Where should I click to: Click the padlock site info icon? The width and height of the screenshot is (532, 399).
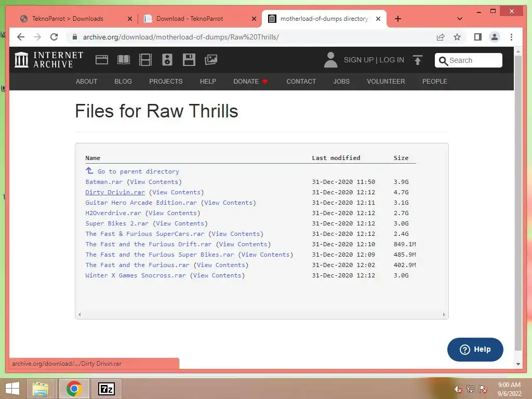coord(75,37)
